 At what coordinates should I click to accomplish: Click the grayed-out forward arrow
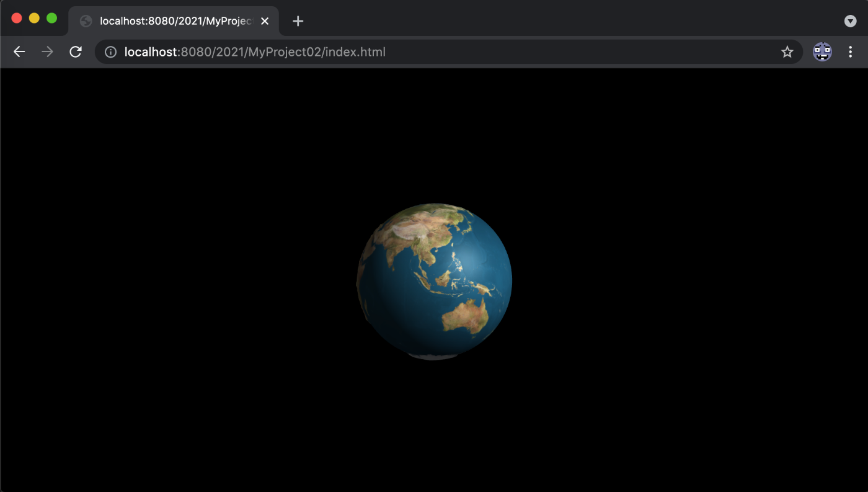coord(47,51)
